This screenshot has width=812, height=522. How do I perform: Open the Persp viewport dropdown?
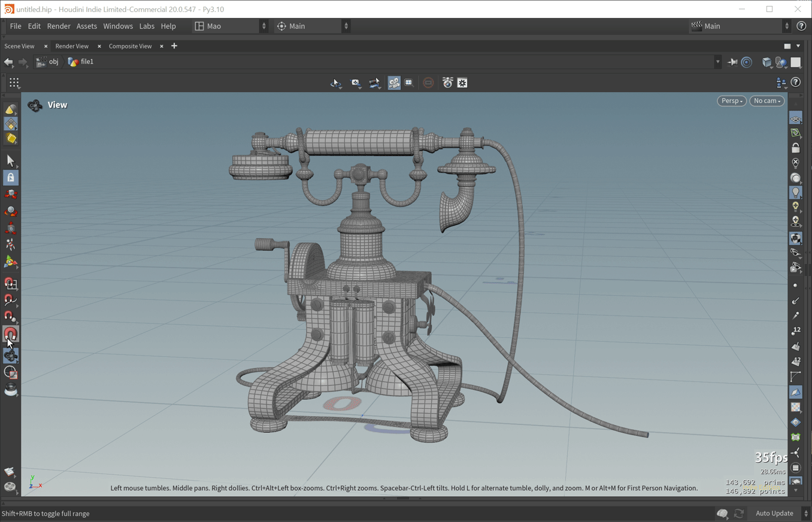(732, 101)
